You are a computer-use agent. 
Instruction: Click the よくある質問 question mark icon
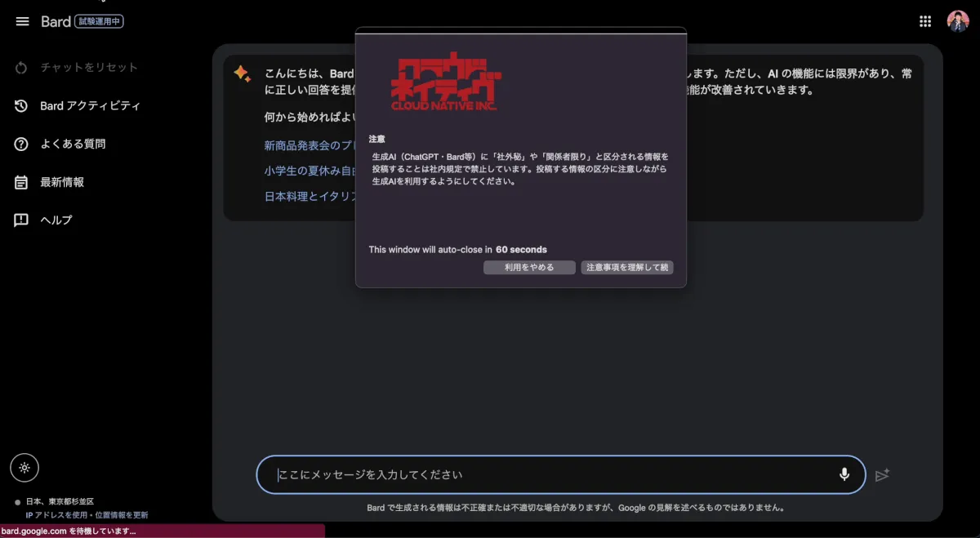point(22,145)
